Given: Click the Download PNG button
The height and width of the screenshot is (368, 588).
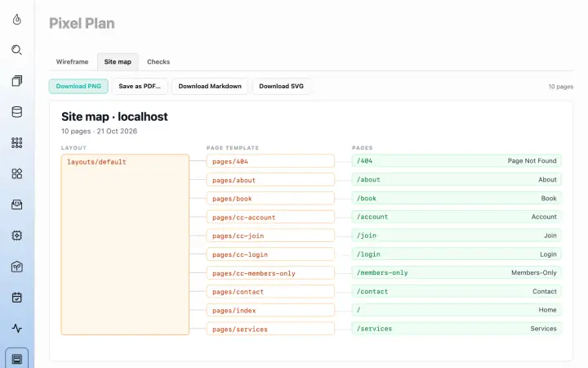Looking at the screenshot, I should coord(78,86).
